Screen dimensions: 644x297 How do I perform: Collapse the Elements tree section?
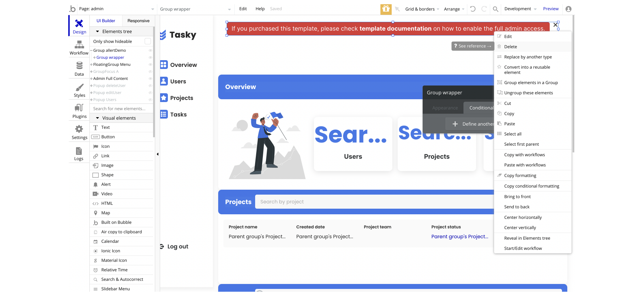tap(97, 31)
